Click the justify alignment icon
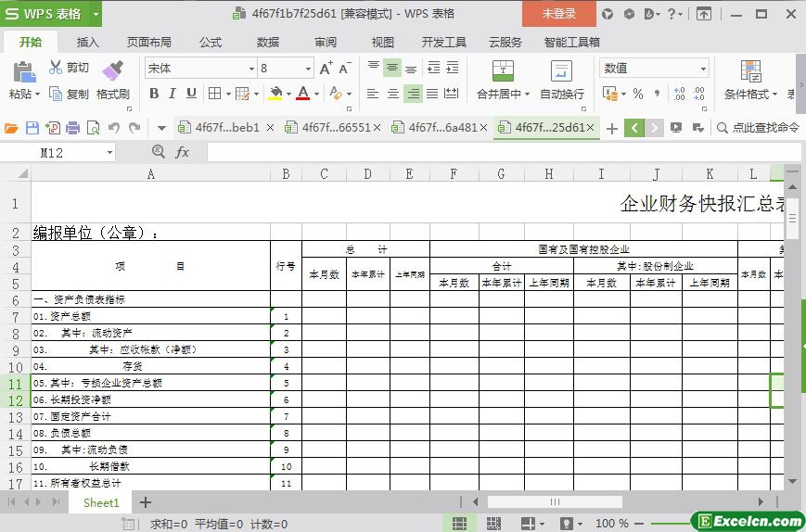This screenshot has width=806, height=532. (432, 94)
